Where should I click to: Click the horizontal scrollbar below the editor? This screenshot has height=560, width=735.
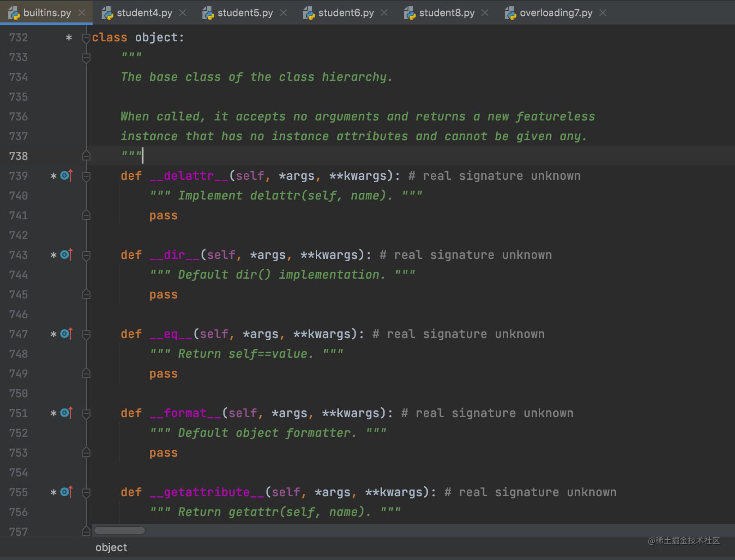pos(119,530)
